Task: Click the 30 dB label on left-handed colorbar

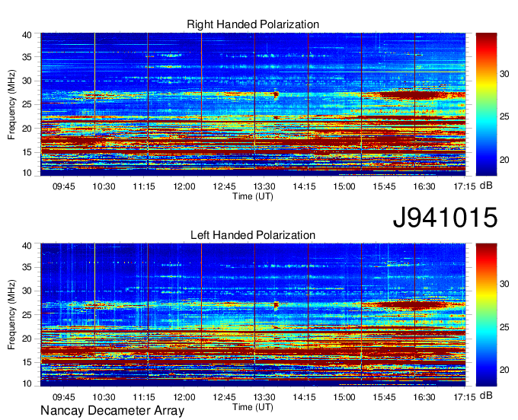Action: (x=504, y=284)
